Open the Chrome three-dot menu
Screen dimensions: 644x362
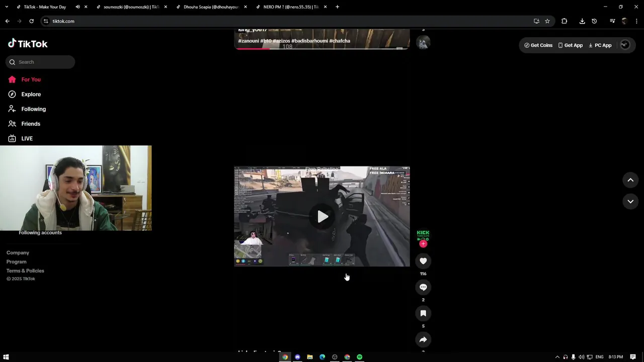point(636,21)
